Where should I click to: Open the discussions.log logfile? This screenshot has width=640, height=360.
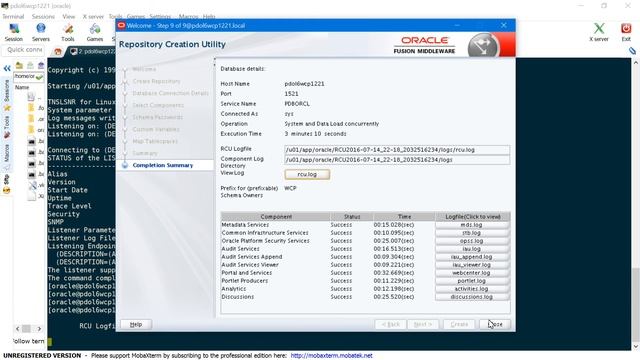point(472,297)
